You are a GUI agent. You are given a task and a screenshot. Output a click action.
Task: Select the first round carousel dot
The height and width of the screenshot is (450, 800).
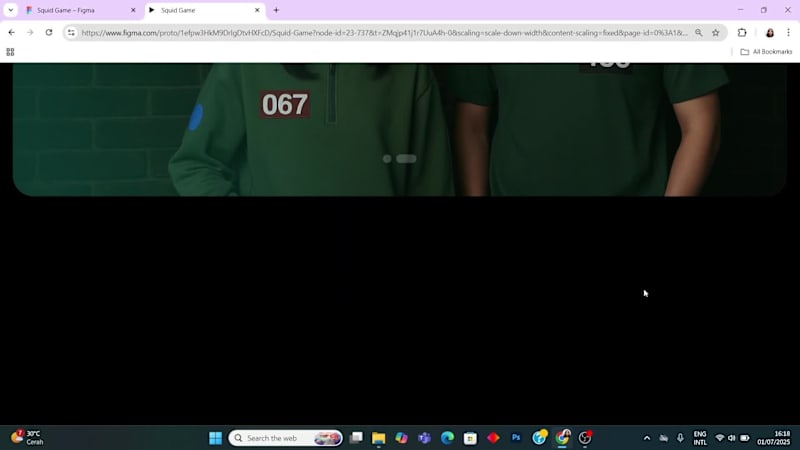(387, 159)
